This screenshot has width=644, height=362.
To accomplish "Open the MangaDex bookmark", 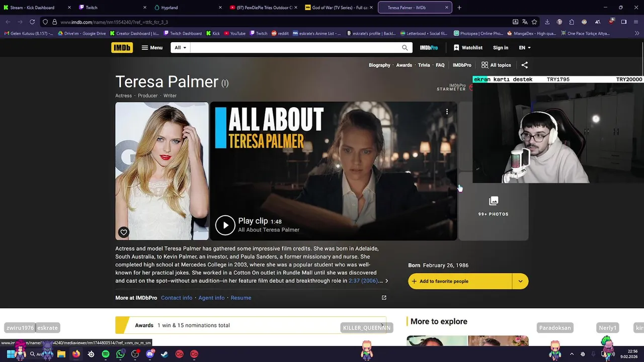I will pos(532,33).
